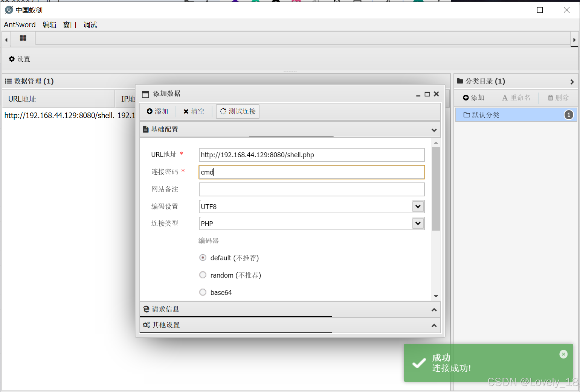This screenshot has width=580, height=392.
Task: Open the 窗口 menu
Action: (70, 24)
